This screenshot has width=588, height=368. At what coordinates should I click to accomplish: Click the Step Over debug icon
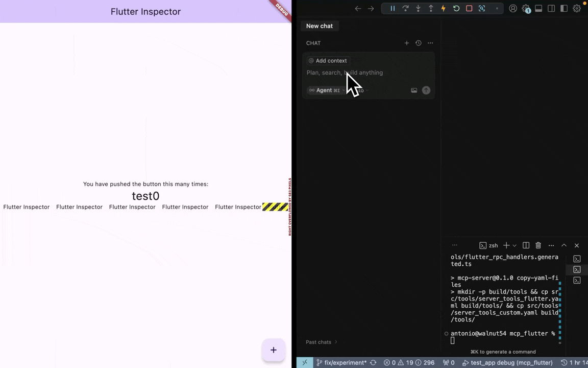pyautogui.click(x=405, y=8)
